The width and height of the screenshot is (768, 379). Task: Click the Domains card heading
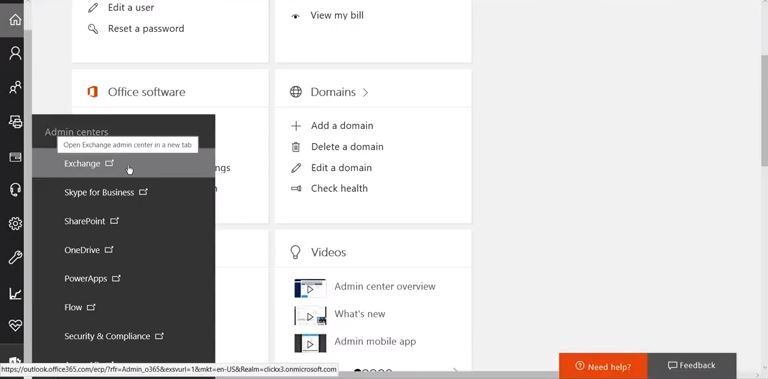(x=333, y=92)
